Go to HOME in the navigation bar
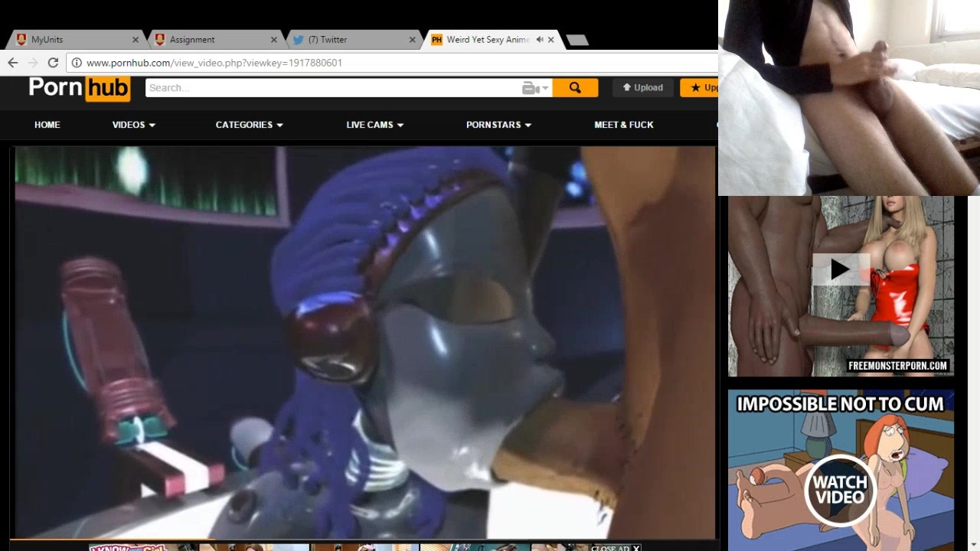This screenshot has height=551, width=980. click(x=47, y=125)
